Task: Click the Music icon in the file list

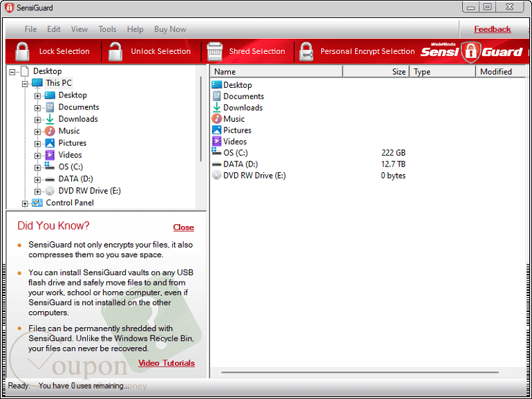Action: [217, 119]
